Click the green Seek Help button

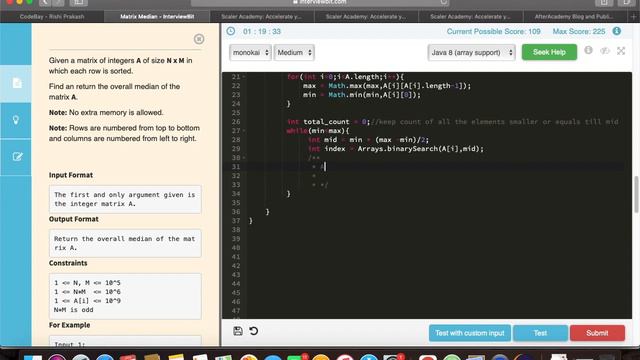coord(549,52)
